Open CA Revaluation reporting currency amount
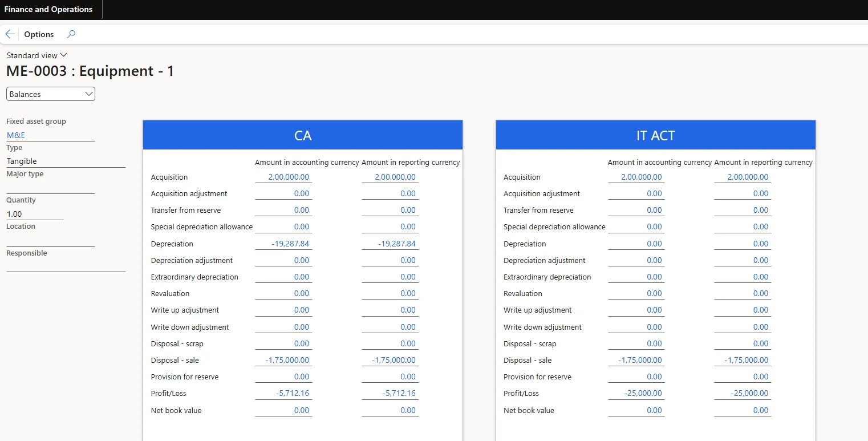Viewport: 868px width, 441px height. pos(390,293)
